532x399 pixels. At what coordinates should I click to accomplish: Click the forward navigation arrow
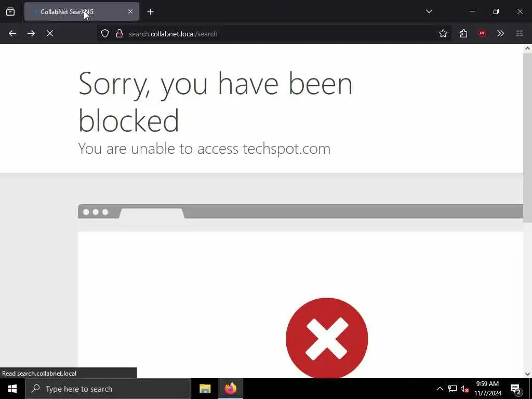click(x=31, y=33)
